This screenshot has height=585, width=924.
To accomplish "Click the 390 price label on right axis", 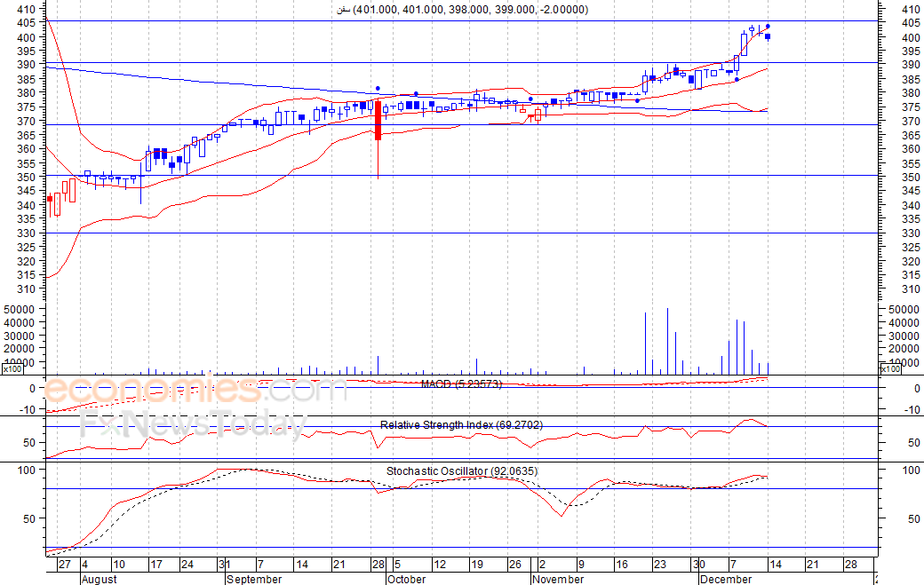I will point(911,65).
